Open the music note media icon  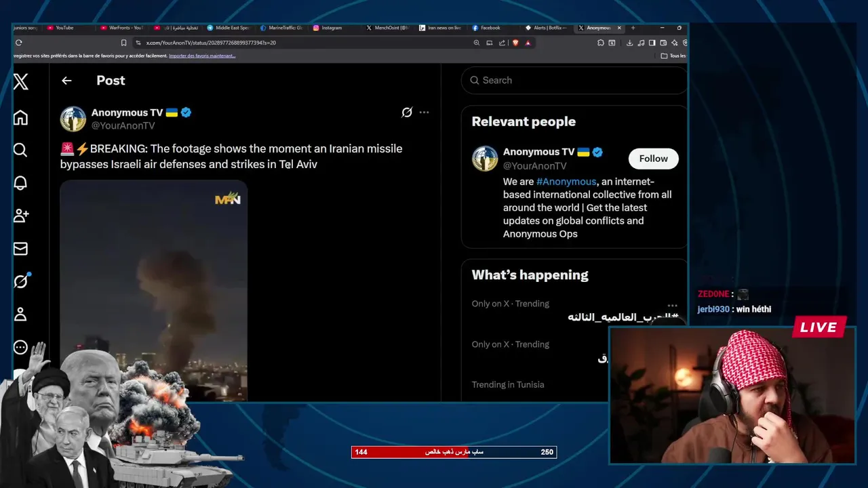(x=641, y=43)
